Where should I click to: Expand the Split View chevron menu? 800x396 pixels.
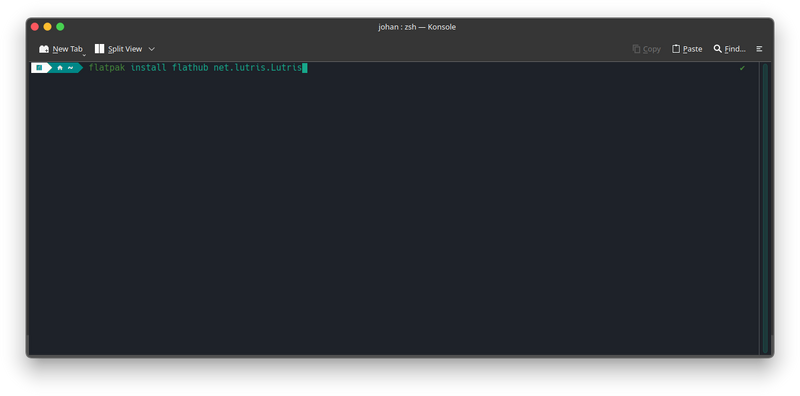point(152,49)
